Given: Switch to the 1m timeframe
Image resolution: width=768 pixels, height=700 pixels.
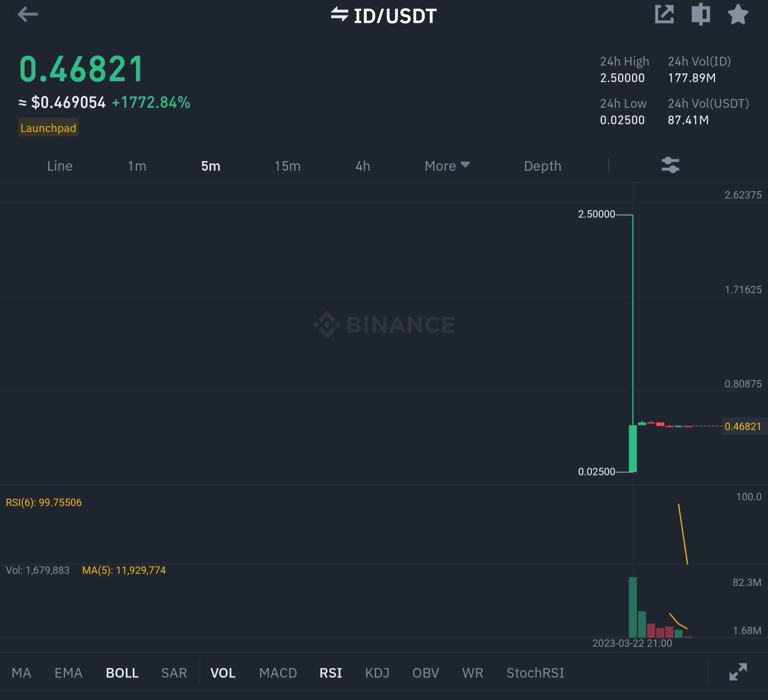Looking at the screenshot, I should click(137, 166).
